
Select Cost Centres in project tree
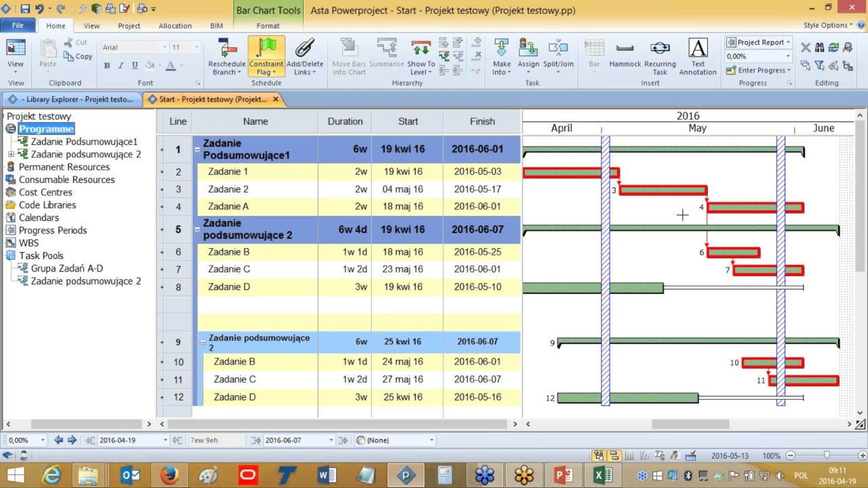pyautogui.click(x=47, y=192)
